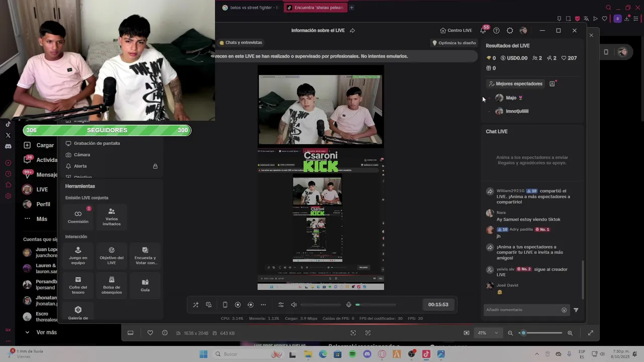
Task: Open Varios invitados tool
Action: click(112, 217)
